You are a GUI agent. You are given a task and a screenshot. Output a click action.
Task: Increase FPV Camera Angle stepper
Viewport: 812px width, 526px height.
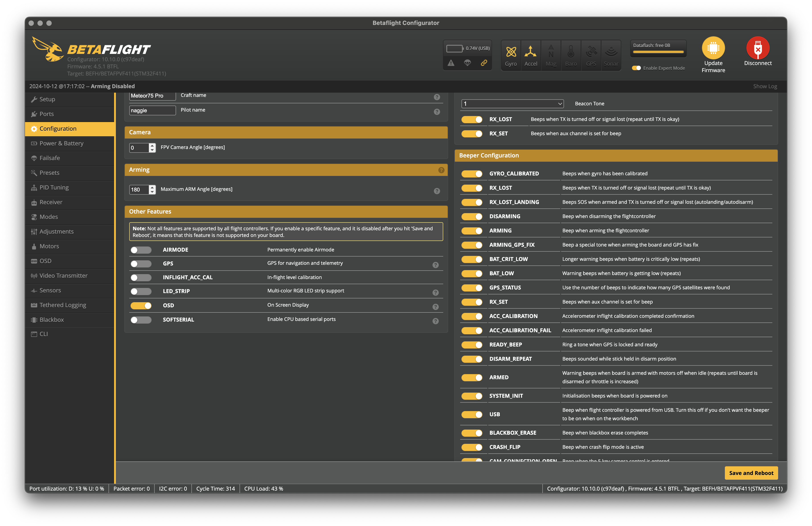pos(152,145)
